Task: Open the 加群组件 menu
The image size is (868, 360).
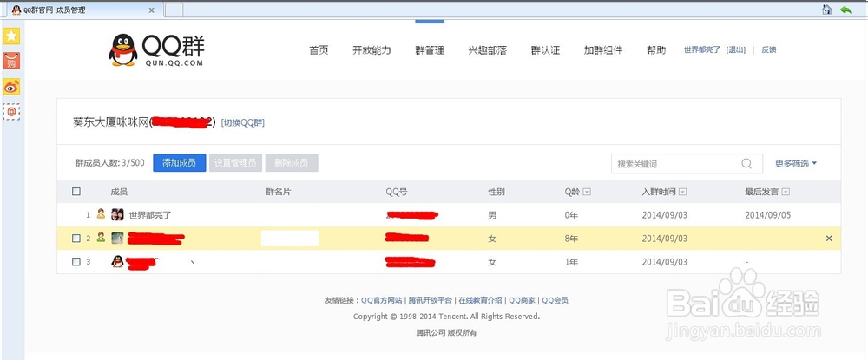Action: pos(603,49)
